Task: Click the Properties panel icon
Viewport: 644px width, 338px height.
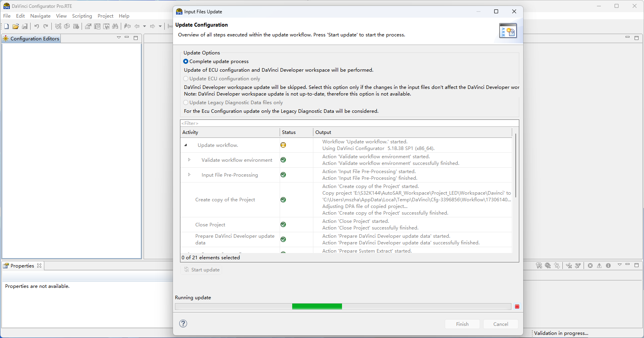Action: click(x=6, y=266)
